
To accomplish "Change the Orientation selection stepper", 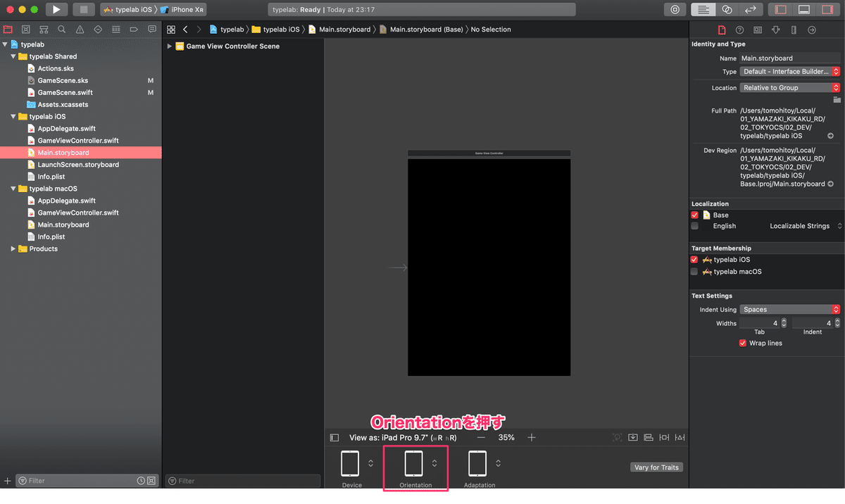I will (434, 463).
